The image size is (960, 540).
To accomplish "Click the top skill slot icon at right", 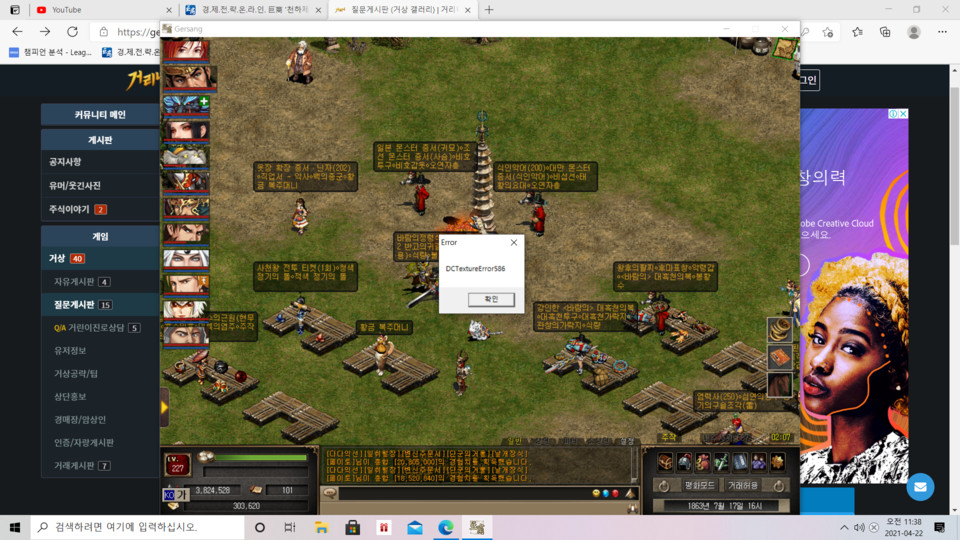I will coord(779,329).
